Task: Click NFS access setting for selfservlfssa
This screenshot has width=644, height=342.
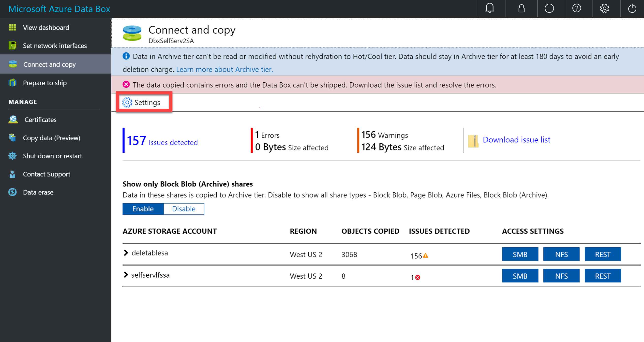Action: 562,276
